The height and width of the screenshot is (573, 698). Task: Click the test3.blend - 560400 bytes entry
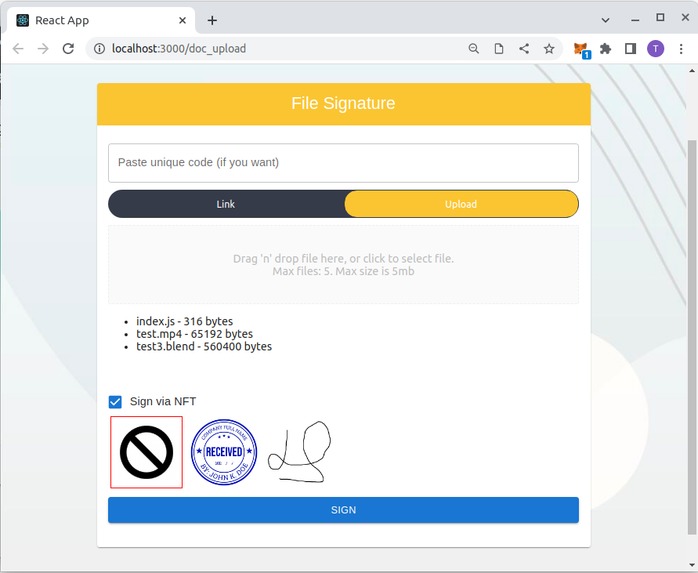(204, 346)
